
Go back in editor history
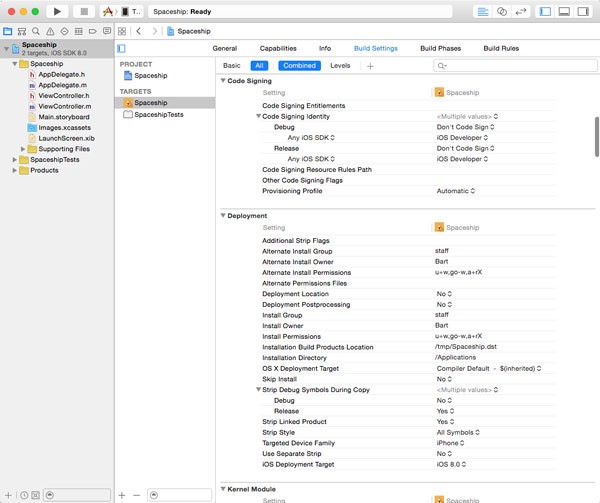point(139,31)
